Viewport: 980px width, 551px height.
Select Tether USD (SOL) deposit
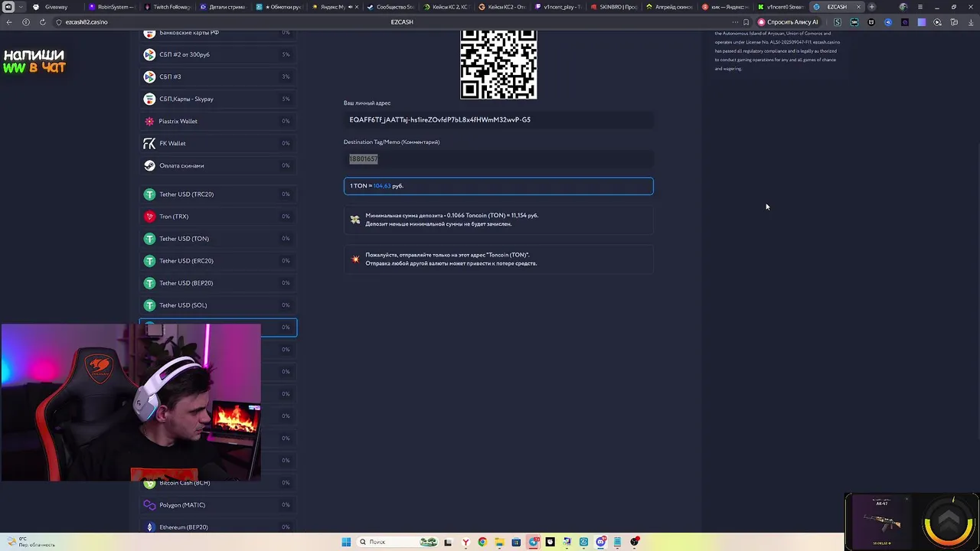(218, 305)
